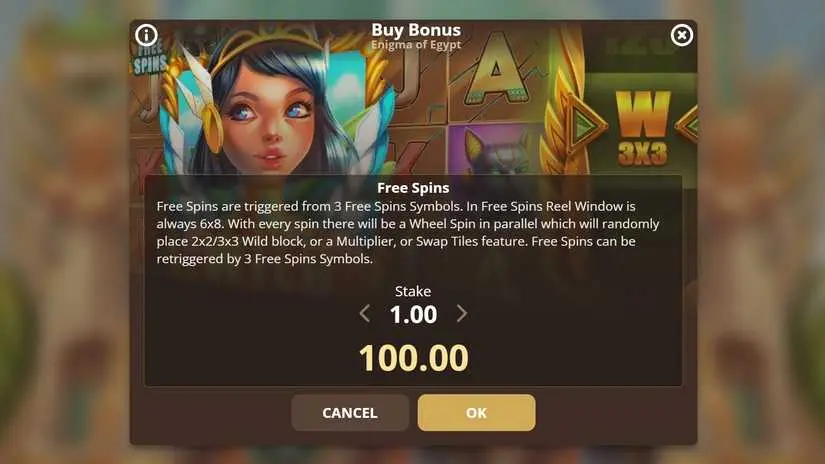Click the CANCEL button
Viewport: 825px width, 464px height.
(x=350, y=412)
